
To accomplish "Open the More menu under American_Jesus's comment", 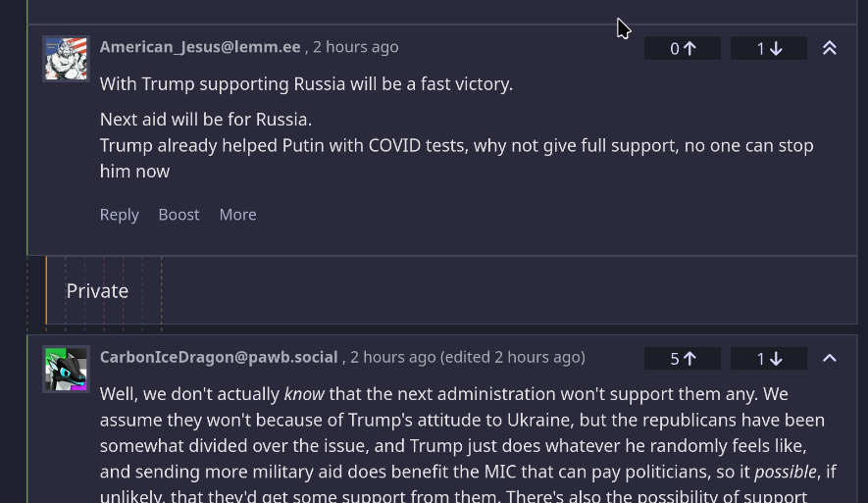I will tap(237, 215).
